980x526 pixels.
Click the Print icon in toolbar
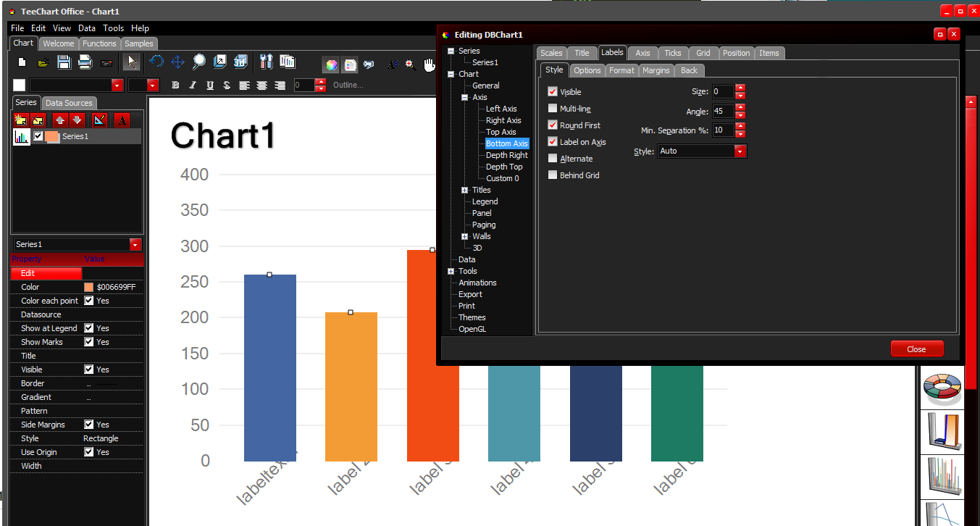[85, 63]
